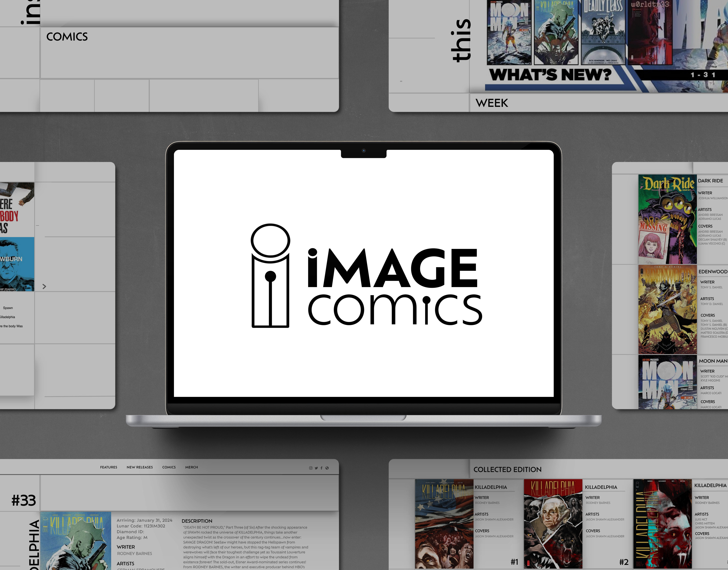Click DECLAN SHALVEY (B) in Dark Ride covers

pos(712,240)
